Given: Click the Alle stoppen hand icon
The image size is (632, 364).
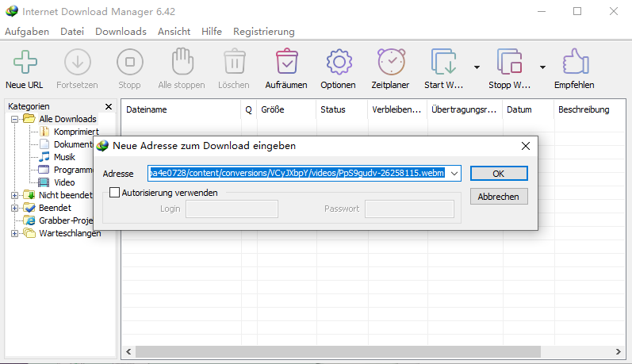Looking at the screenshot, I should coord(182,61).
